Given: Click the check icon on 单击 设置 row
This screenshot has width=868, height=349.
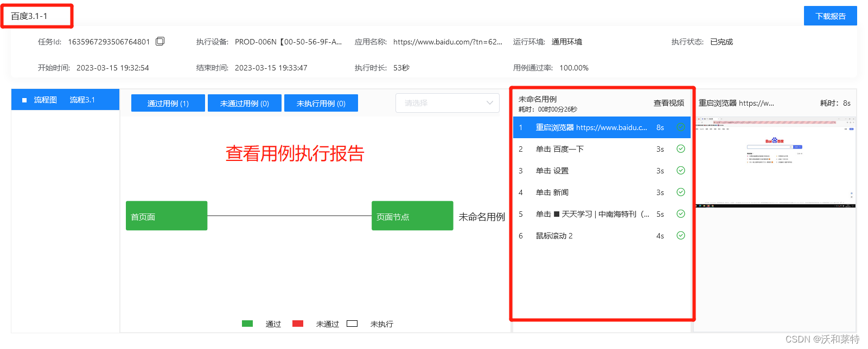Looking at the screenshot, I should click(681, 171).
